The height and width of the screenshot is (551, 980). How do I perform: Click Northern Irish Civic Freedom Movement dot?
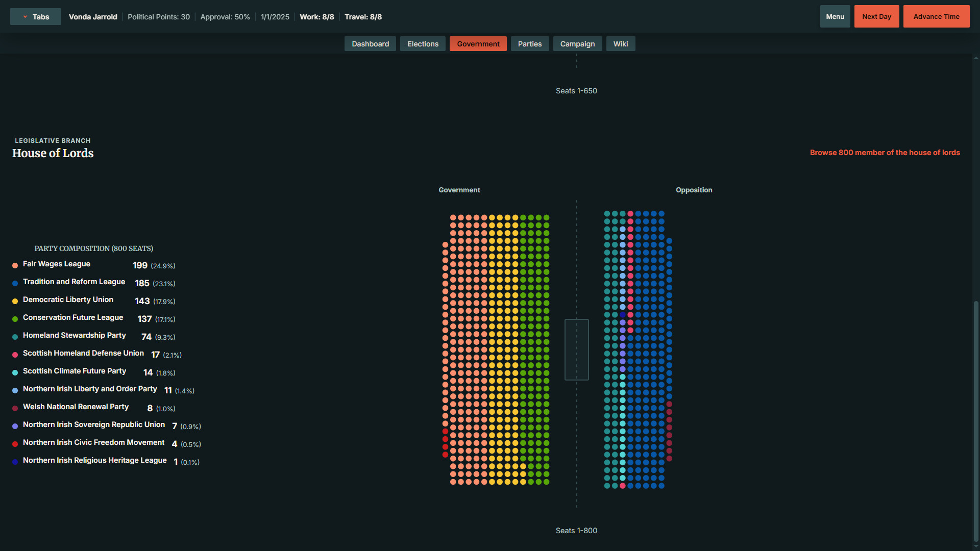pyautogui.click(x=15, y=444)
